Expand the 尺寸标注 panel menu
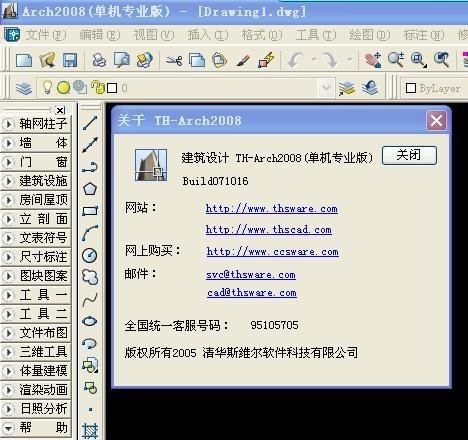Viewport: 468px width, 440px height. pos(35,257)
